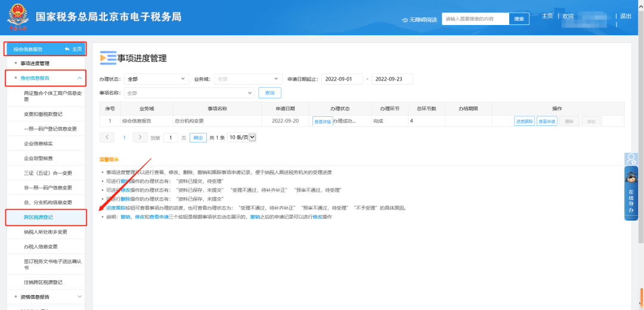This screenshot has height=310, width=644.
Task: Click the header search input field
Action: 476,19
